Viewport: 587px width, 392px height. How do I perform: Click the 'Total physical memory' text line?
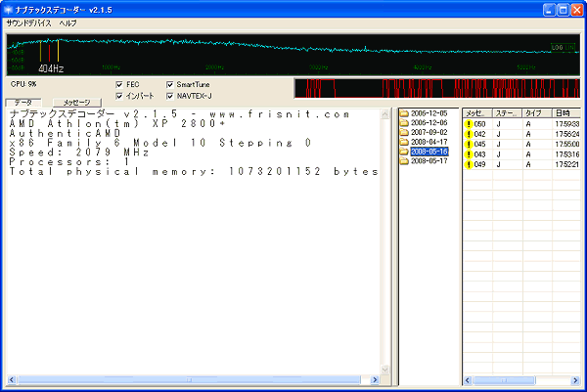point(194,172)
